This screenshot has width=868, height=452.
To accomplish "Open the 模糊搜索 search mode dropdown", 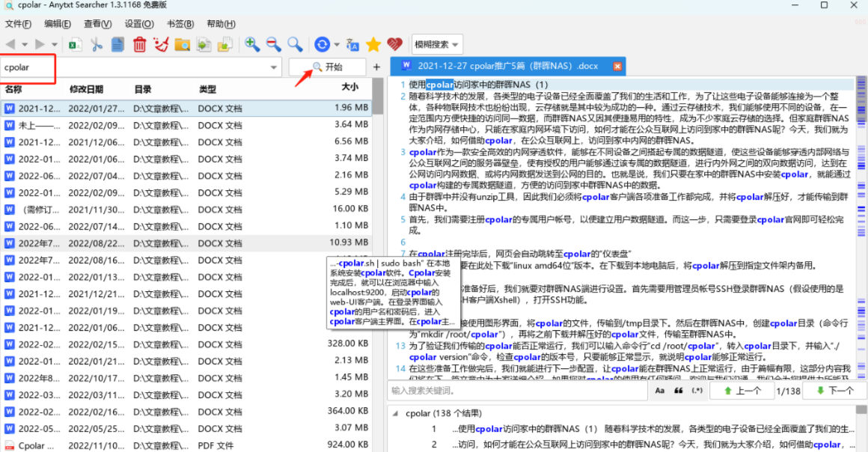I will click(437, 45).
